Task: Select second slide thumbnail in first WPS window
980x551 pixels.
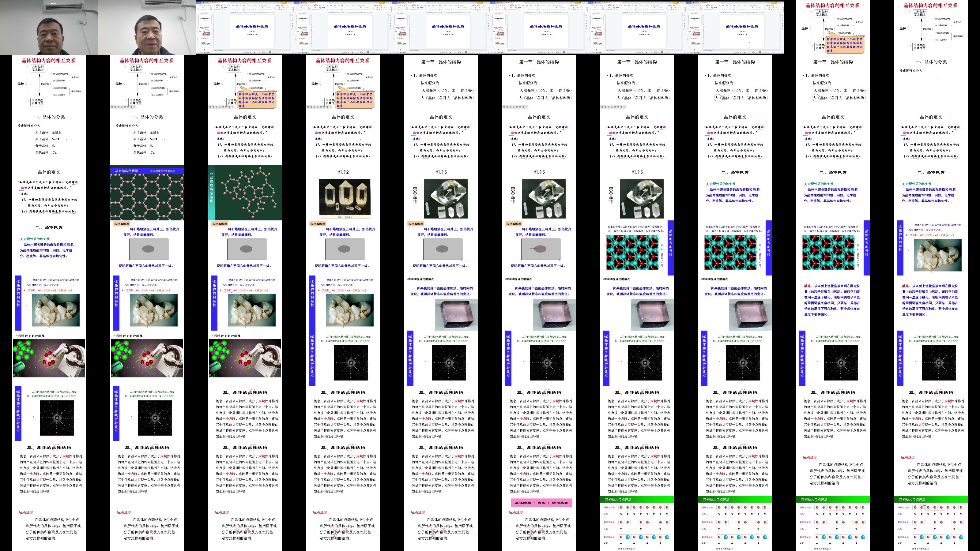Action: pos(205,31)
